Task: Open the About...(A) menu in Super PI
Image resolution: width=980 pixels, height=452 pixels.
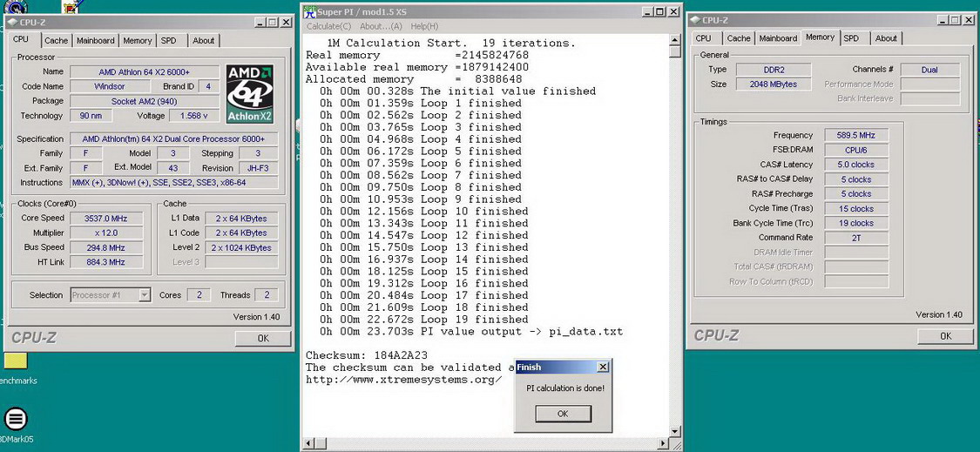Action: (382, 26)
